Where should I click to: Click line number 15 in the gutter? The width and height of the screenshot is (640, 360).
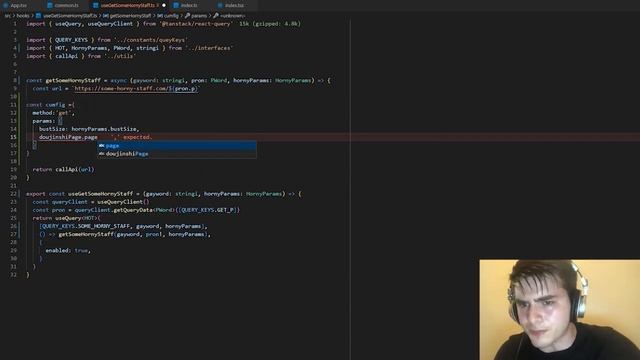[x=13, y=137]
